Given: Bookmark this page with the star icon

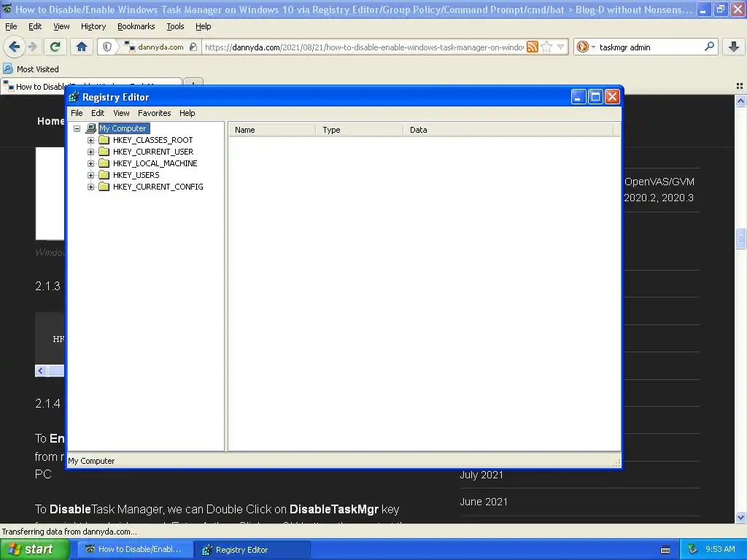Looking at the screenshot, I should (x=546, y=47).
